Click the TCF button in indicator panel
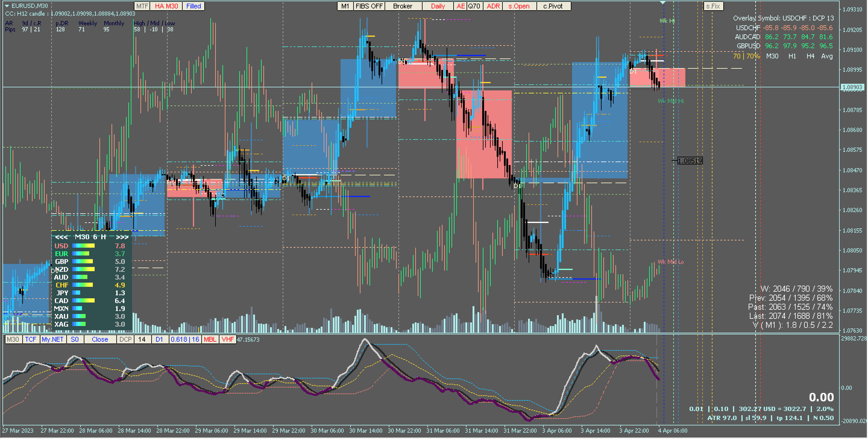Viewport: 868px width, 439px height. point(31,340)
